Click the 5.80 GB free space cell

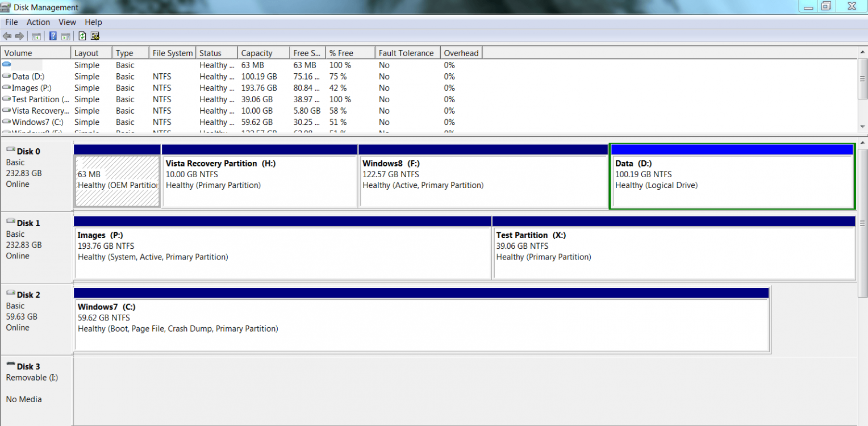pos(307,110)
